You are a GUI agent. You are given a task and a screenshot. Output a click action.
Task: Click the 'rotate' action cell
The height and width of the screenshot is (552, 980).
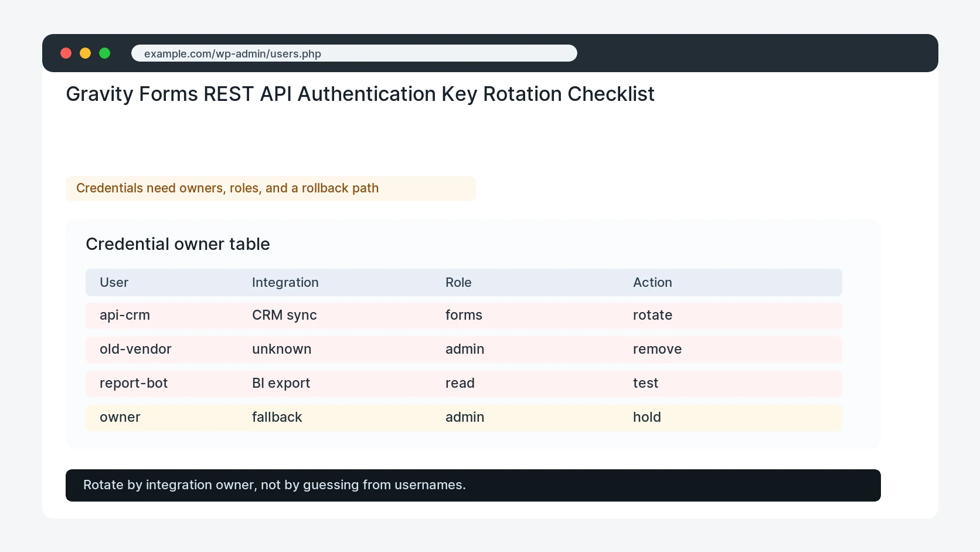point(652,316)
